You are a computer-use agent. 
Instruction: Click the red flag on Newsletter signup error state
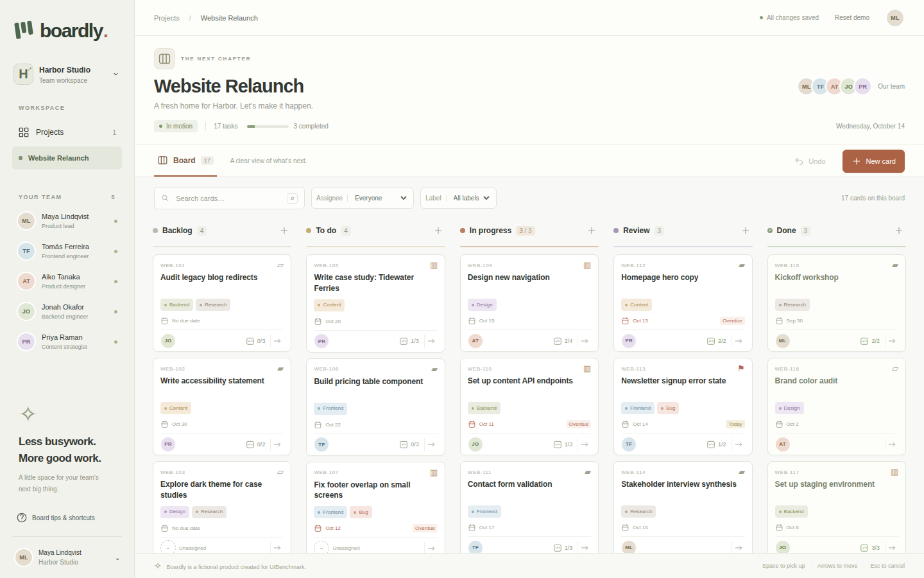741,369
